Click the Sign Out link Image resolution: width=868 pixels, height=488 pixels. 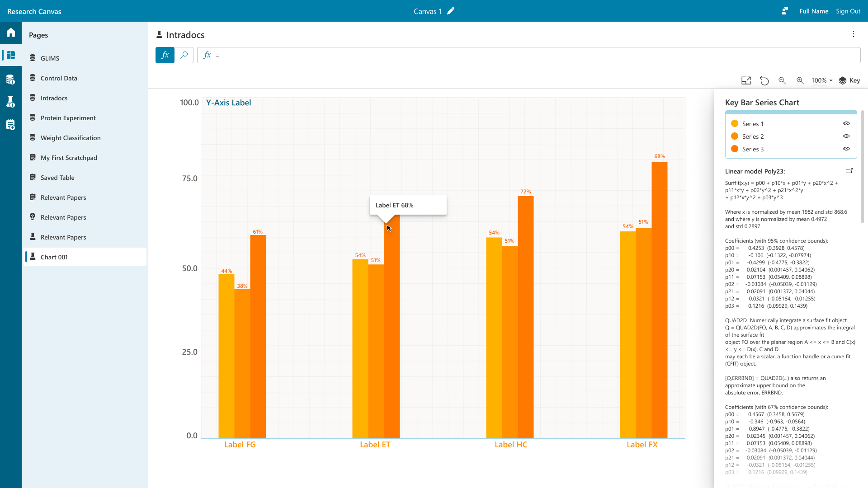pos(848,11)
